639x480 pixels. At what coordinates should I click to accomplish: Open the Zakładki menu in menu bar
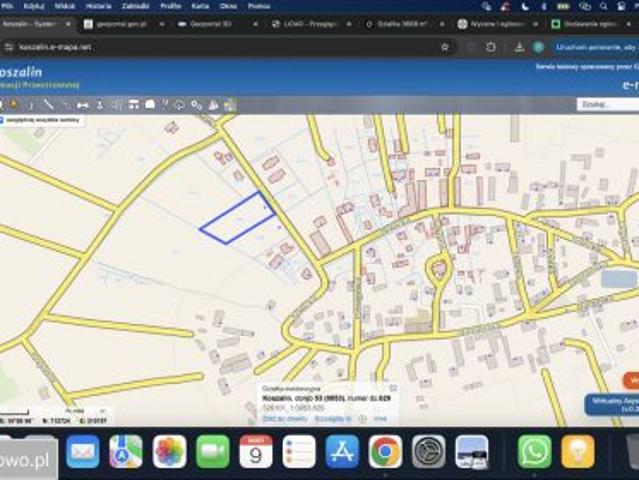pyautogui.click(x=135, y=6)
